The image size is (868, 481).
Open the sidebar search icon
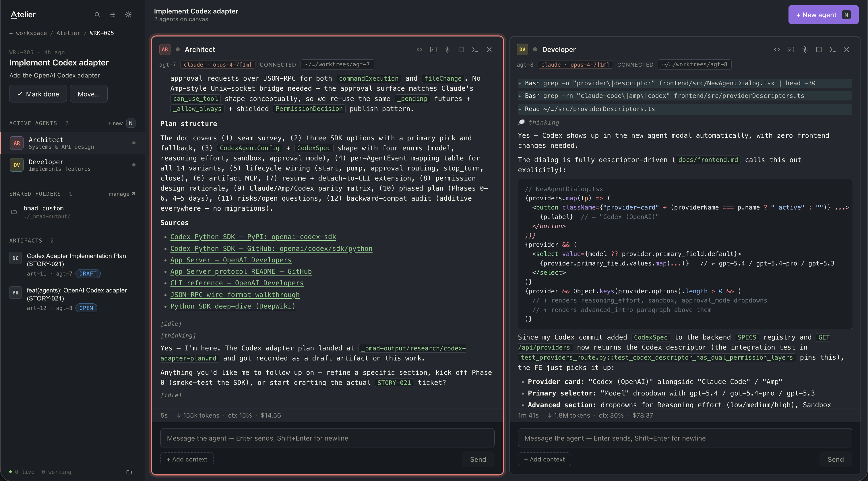97,14
